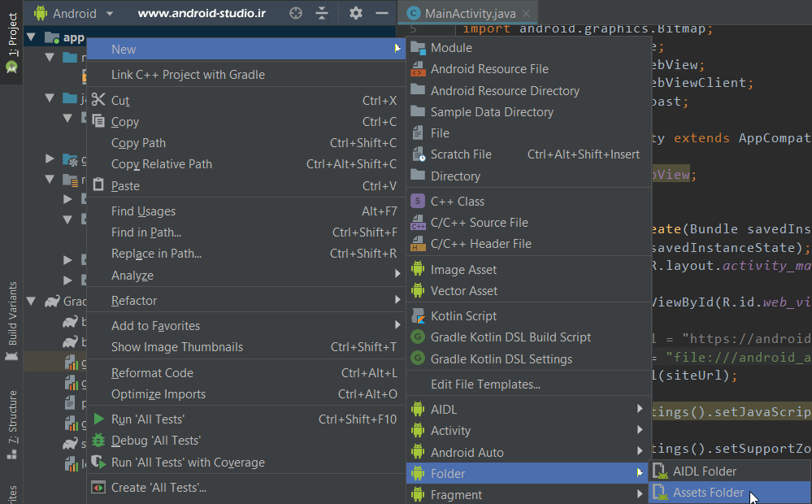This screenshot has width=812, height=504.
Task: Click the scroll-from-source target icon
Action: coord(296,13)
